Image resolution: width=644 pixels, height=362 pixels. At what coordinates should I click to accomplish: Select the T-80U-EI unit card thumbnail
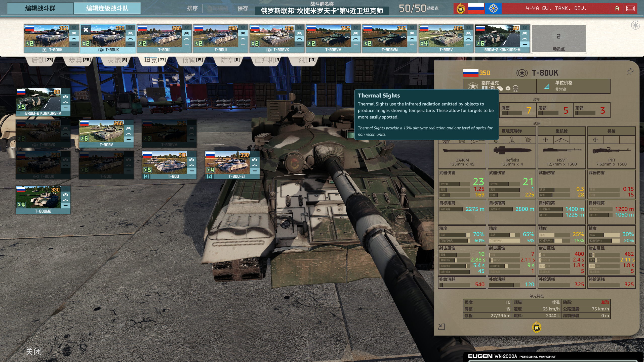tap(228, 162)
